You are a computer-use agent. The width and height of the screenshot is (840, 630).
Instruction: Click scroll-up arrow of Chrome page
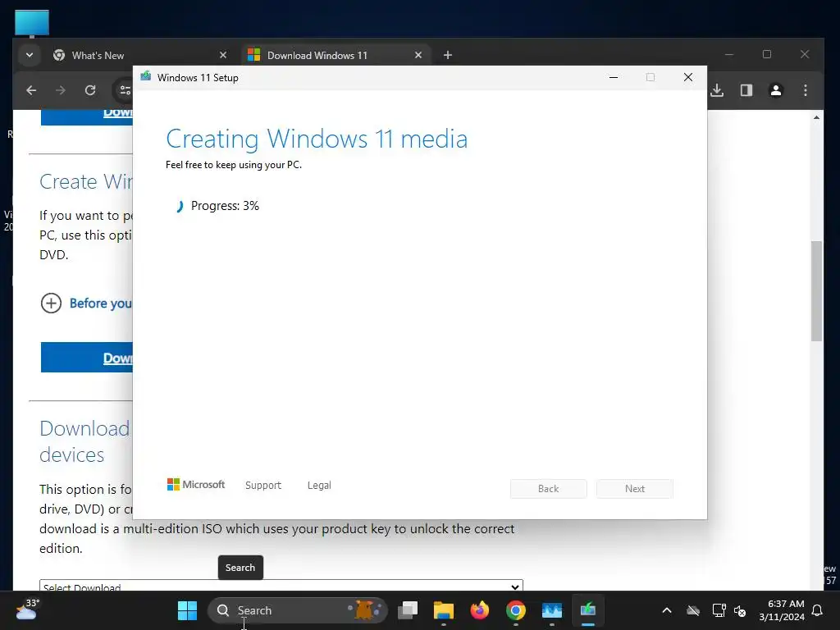[816, 117]
